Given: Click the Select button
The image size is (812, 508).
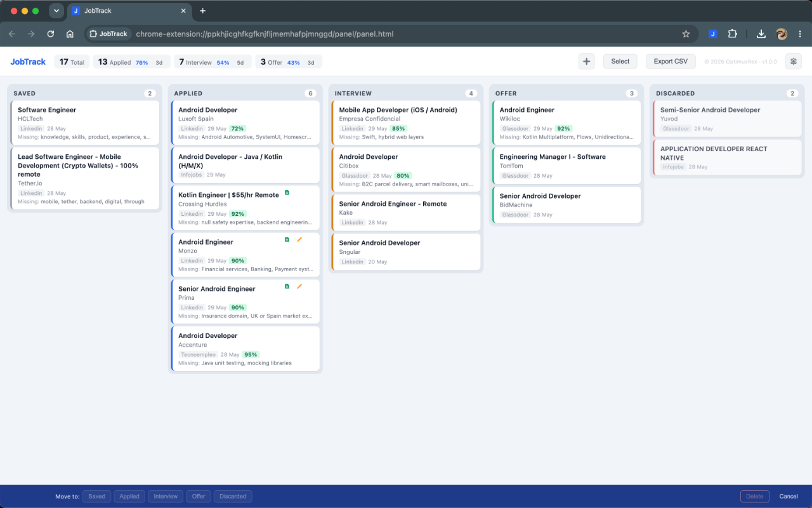Looking at the screenshot, I should tap(620, 62).
